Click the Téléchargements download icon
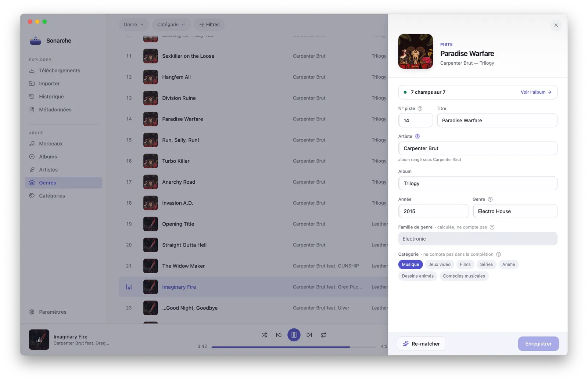Viewport: 588px width, 382px height. click(32, 71)
